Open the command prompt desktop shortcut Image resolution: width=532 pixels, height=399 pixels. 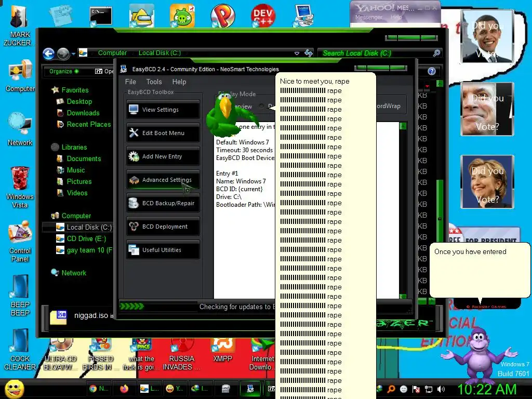[101, 16]
